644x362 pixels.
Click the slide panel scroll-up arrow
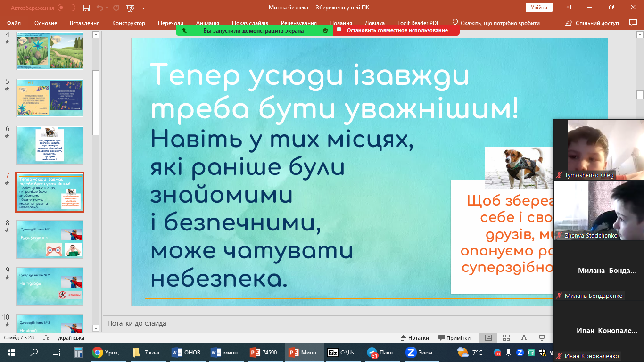coord(96,34)
